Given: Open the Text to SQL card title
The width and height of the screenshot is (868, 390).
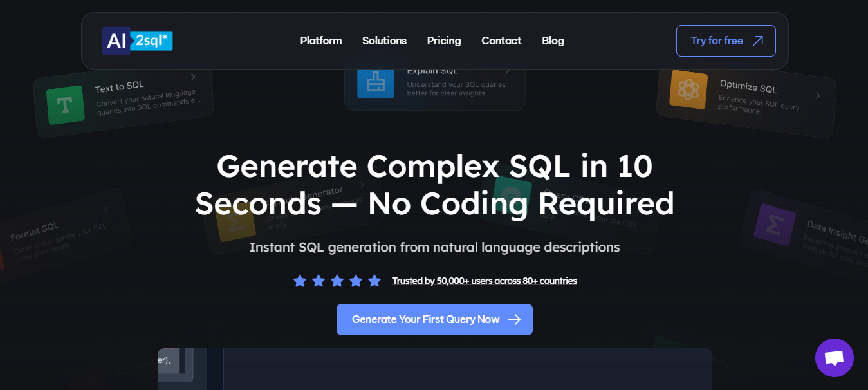Looking at the screenshot, I should [120, 87].
